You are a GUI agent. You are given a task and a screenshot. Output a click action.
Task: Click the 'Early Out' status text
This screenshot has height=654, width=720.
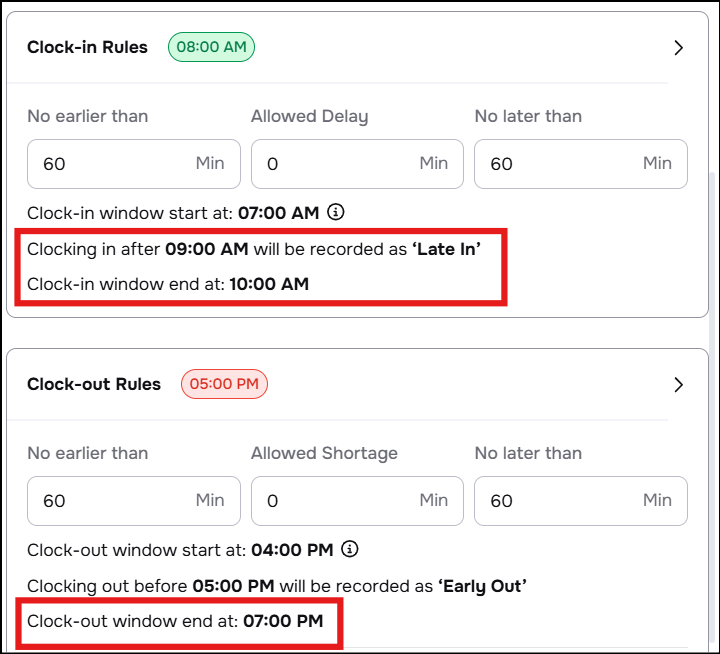click(x=482, y=585)
